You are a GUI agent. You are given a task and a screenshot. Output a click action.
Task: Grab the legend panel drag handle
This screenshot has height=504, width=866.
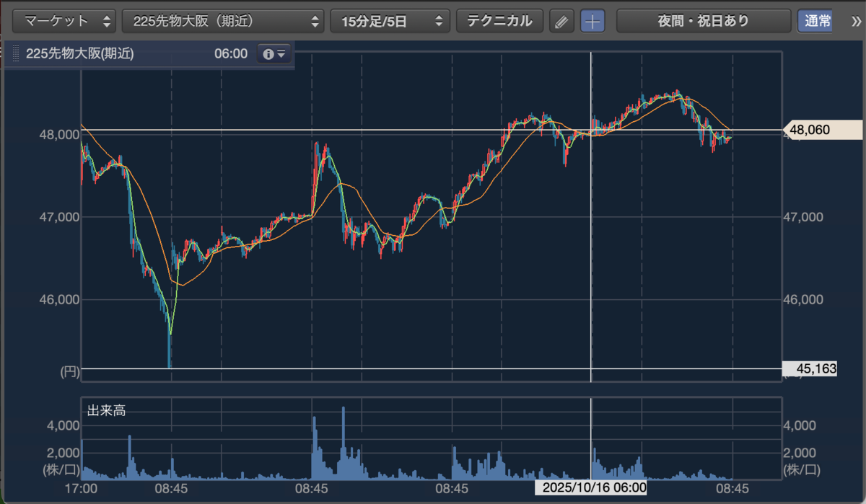click(x=15, y=54)
